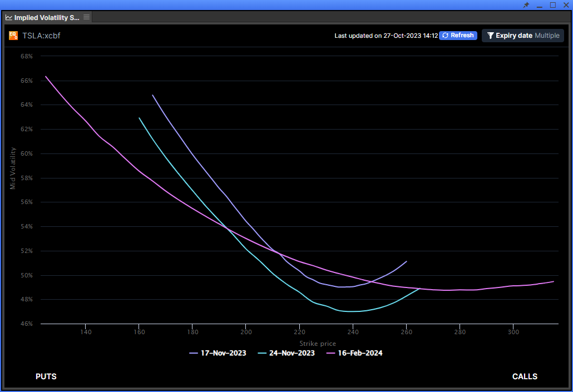Click the orange EQ security icon next to TSLA
Screen dimensions: 573x392
click(14, 35)
